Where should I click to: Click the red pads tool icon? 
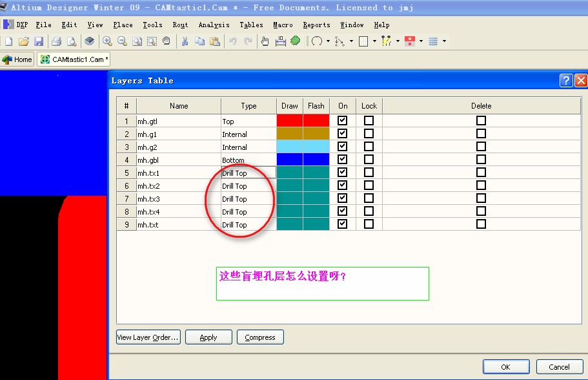tap(409, 41)
